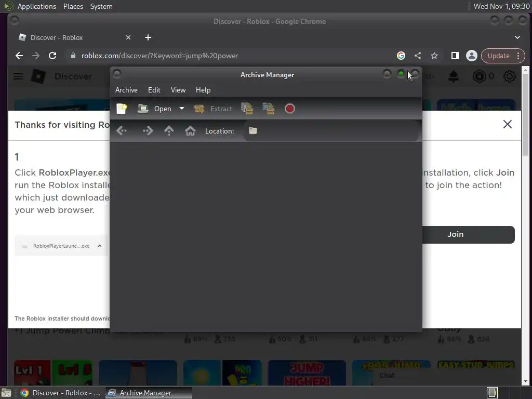Click the Open archive button
532x399 pixels.
[x=154, y=109]
